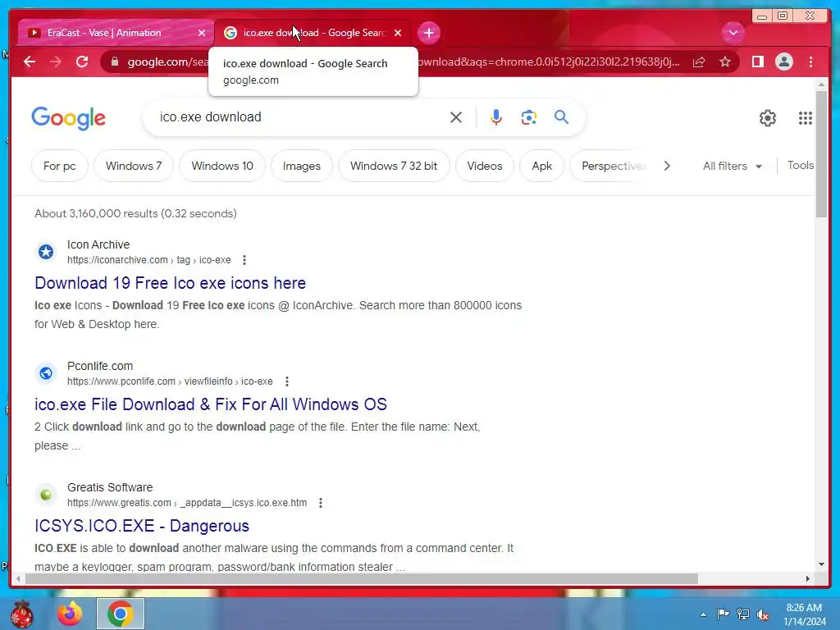Open more options for the Pconlife.com result
This screenshot has height=630, width=840.
(287, 381)
